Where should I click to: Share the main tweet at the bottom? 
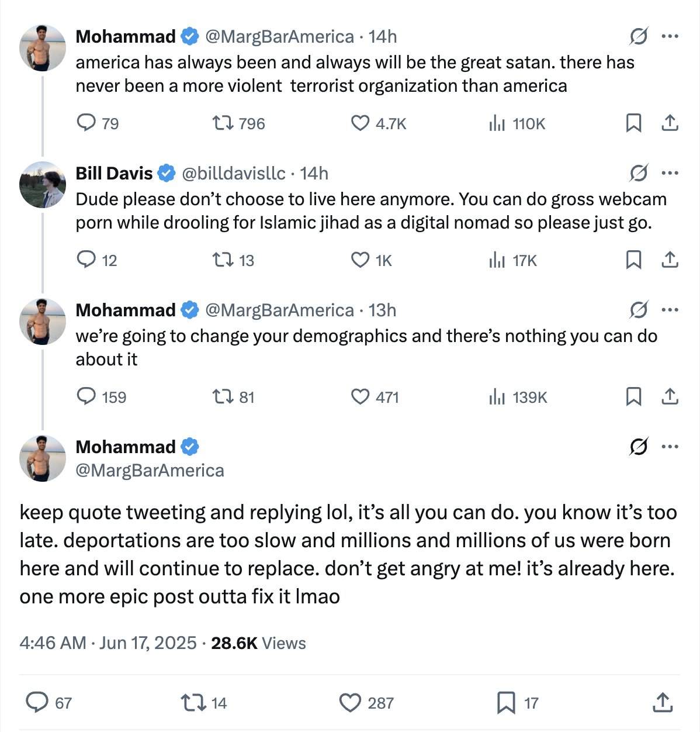point(662,702)
